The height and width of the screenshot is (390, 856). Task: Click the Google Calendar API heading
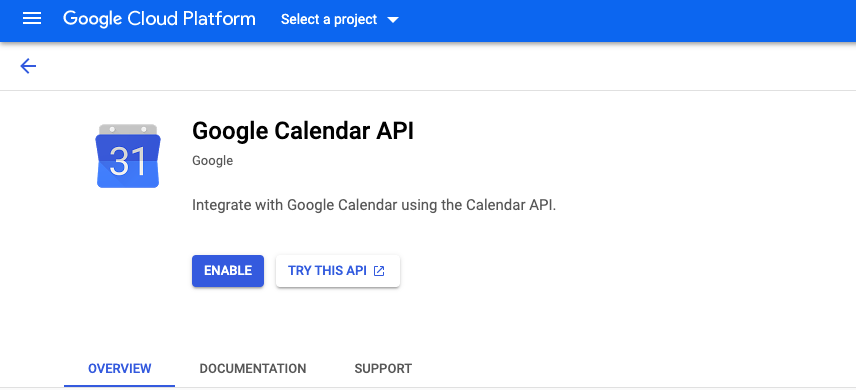303,131
